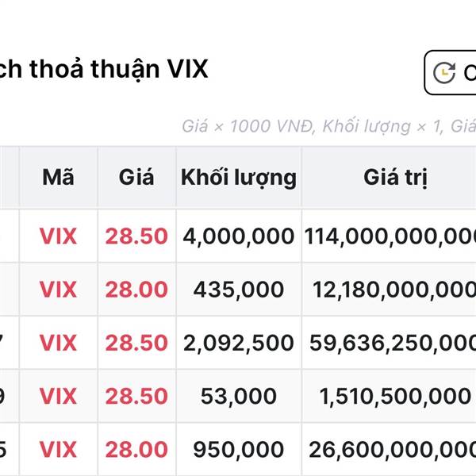Select price 28.00 in 435,000 row
The width and height of the screenshot is (476, 476).
pos(136,290)
